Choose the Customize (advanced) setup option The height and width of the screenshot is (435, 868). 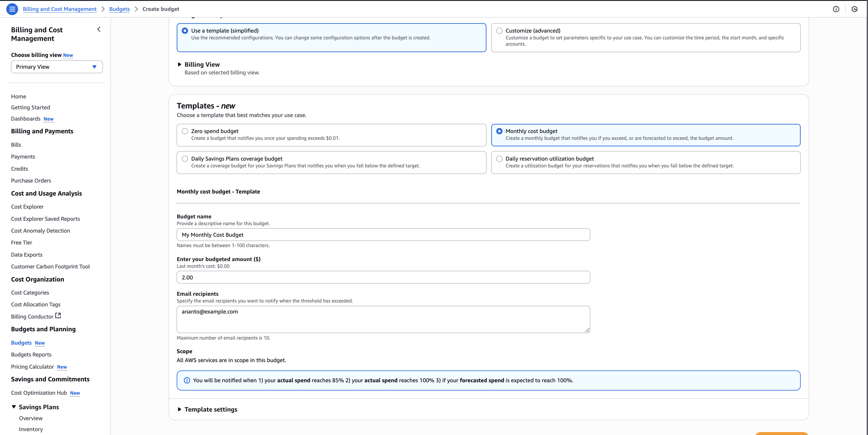click(500, 31)
